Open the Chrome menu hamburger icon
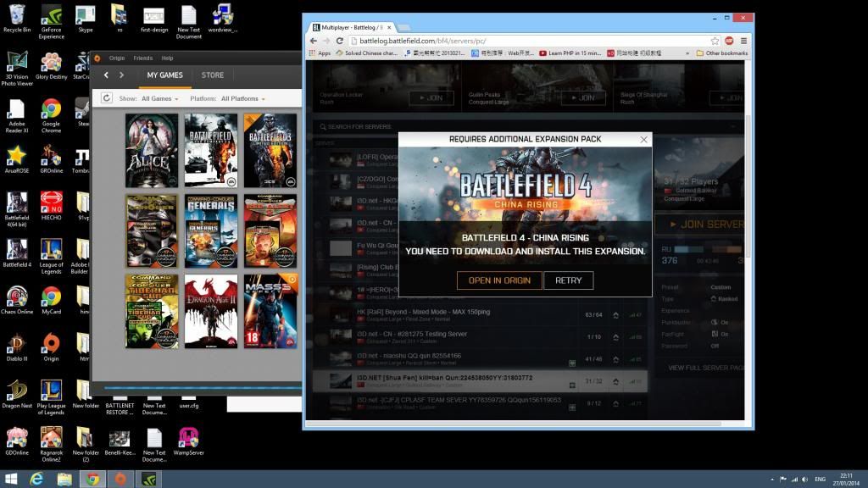868x488 pixels. [743, 41]
